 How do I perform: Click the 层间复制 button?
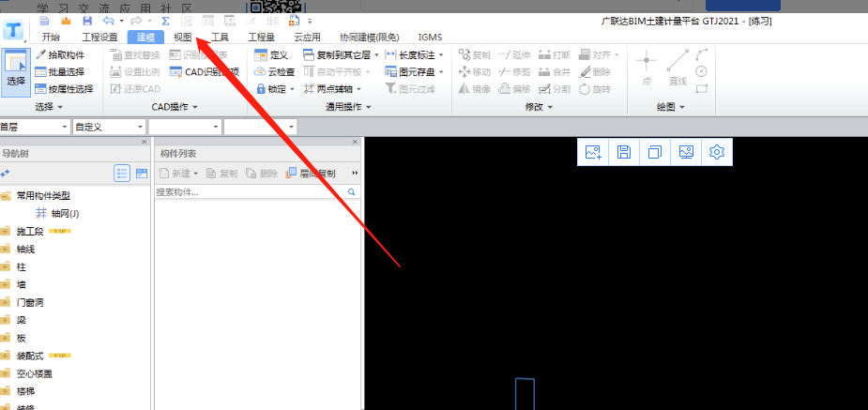point(311,174)
